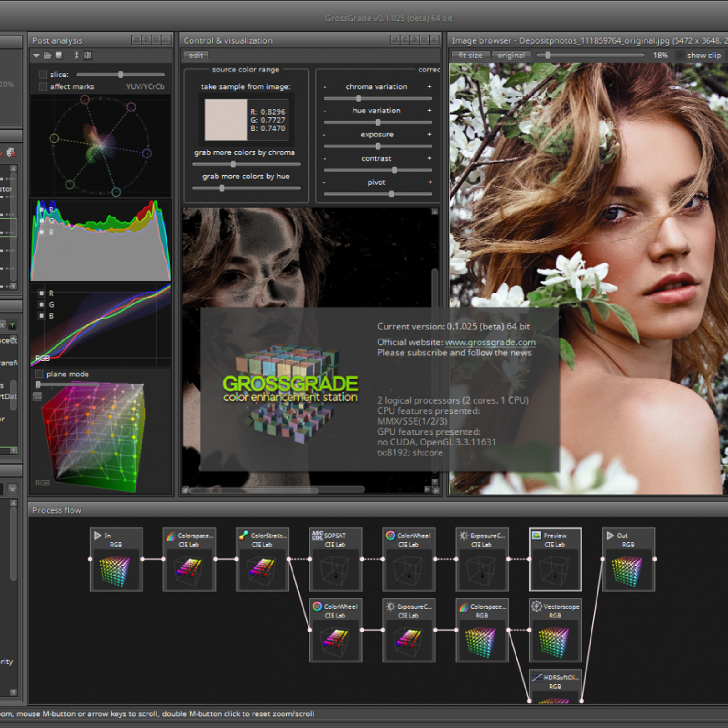Select fit size view mode
This screenshot has height=728, width=728.
[470, 55]
